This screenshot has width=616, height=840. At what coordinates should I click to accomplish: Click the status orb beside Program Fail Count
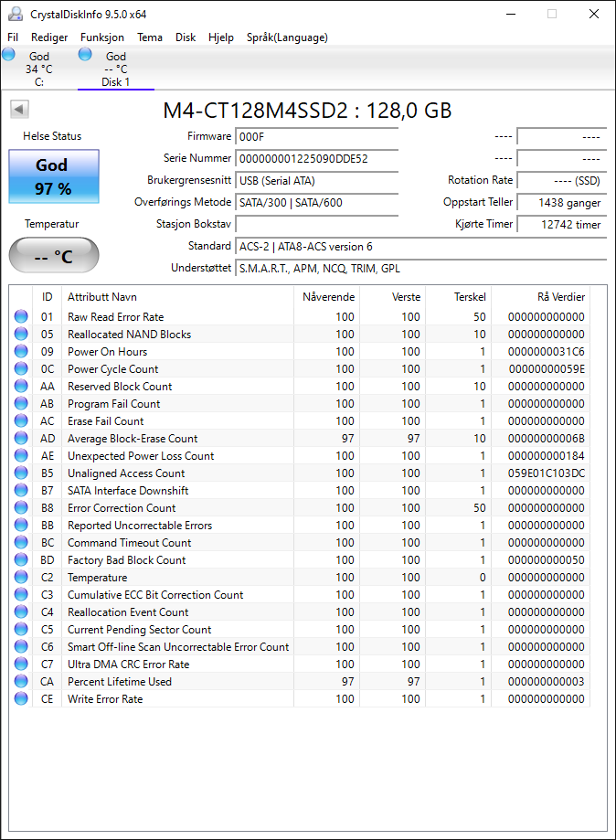click(x=21, y=403)
